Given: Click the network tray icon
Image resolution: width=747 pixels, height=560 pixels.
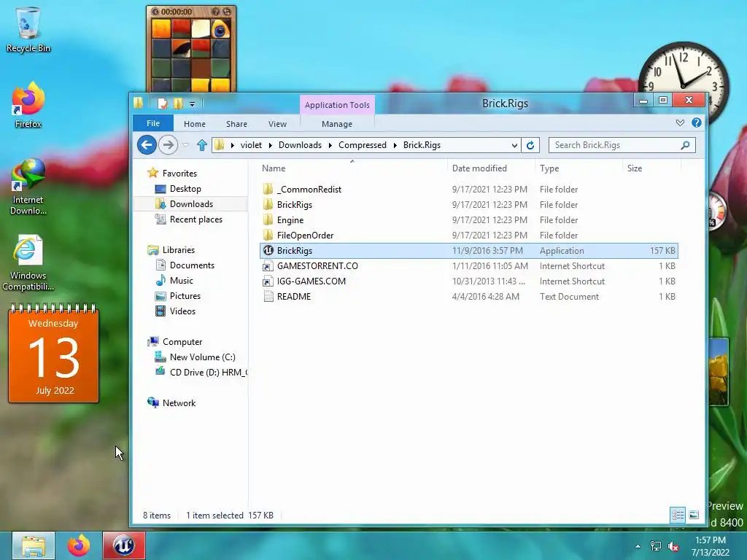Looking at the screenshot, I should point(656,546).
